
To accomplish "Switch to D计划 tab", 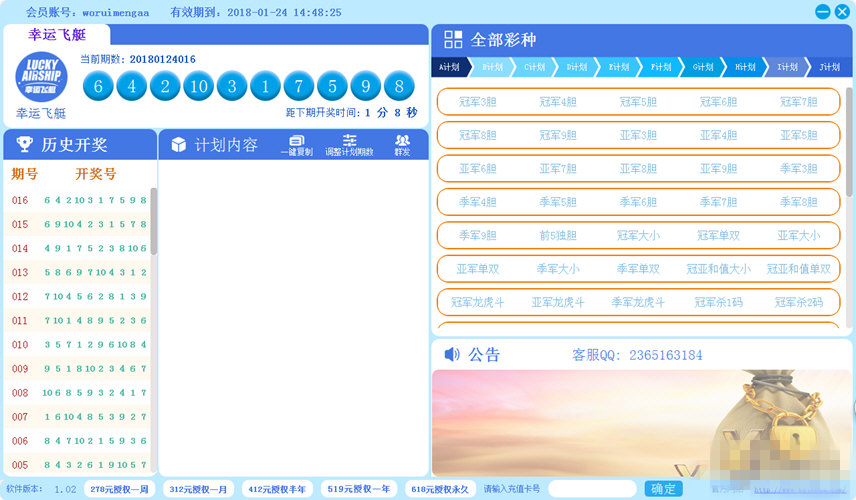I will pos(576,67).
